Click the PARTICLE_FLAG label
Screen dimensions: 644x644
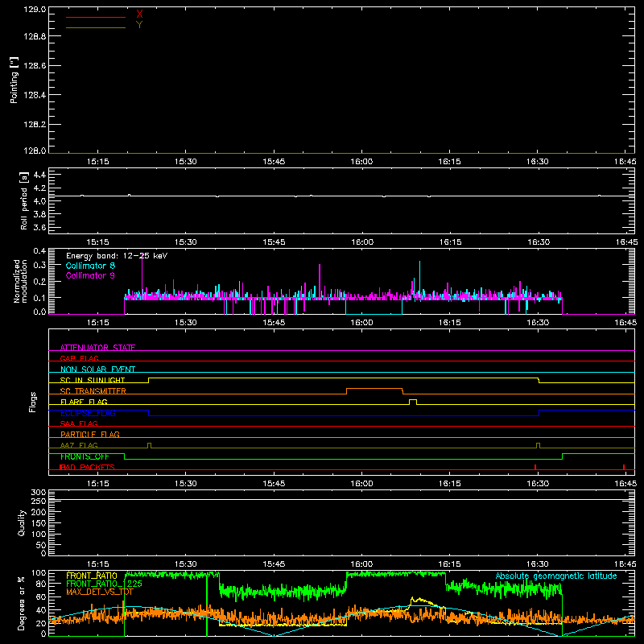tap(90, 434)
